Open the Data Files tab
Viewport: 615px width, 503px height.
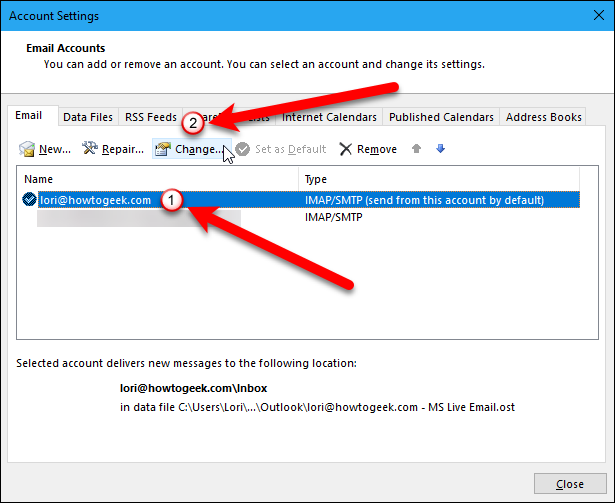tap(88, 117)
